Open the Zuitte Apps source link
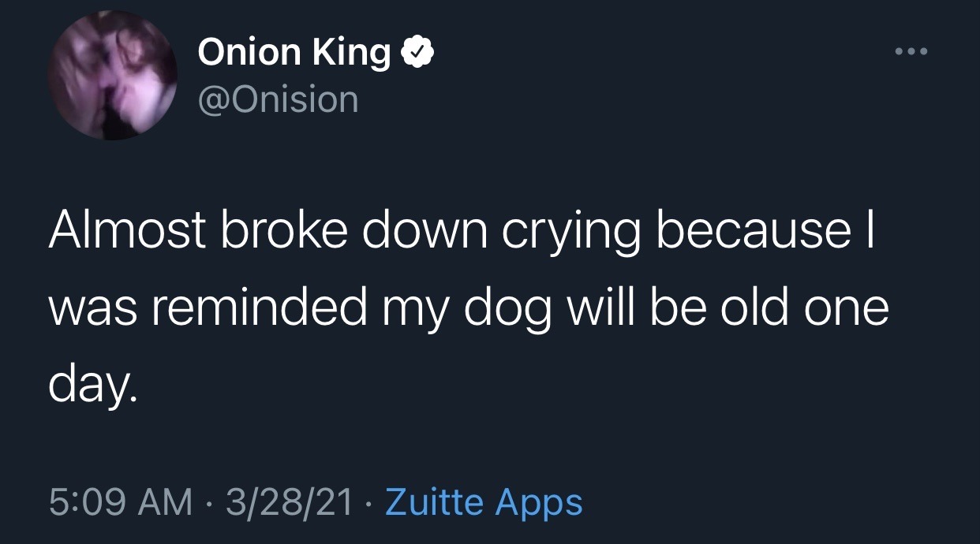Viewport: 980px width, 544px height. pyautogui.click(x=483, y=502)
